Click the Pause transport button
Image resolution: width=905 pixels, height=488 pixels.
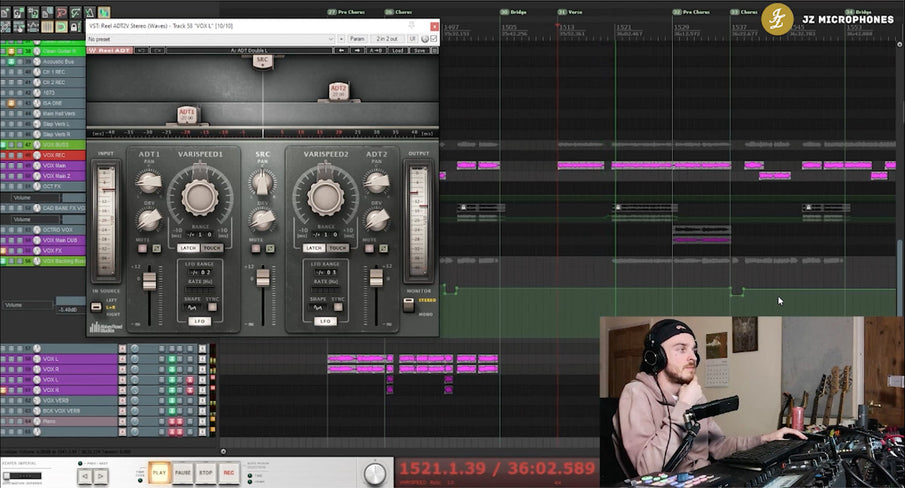pyautogui.click(x=182, y=473)
